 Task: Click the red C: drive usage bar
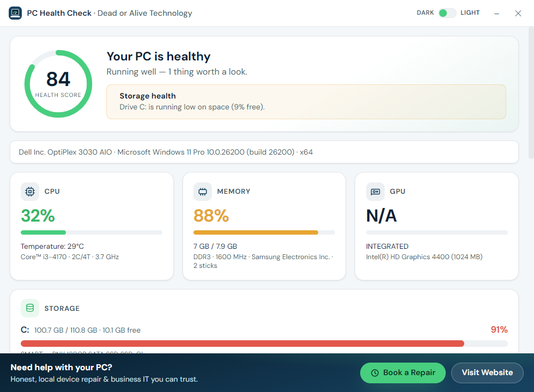264,344
